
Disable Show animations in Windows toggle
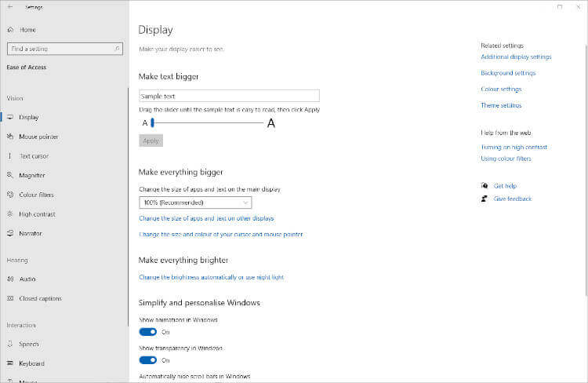coord(147,332)
